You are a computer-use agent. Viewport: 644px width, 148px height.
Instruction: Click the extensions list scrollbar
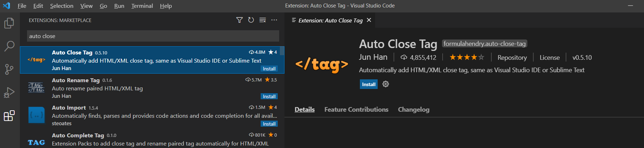(x=282, y=51)
